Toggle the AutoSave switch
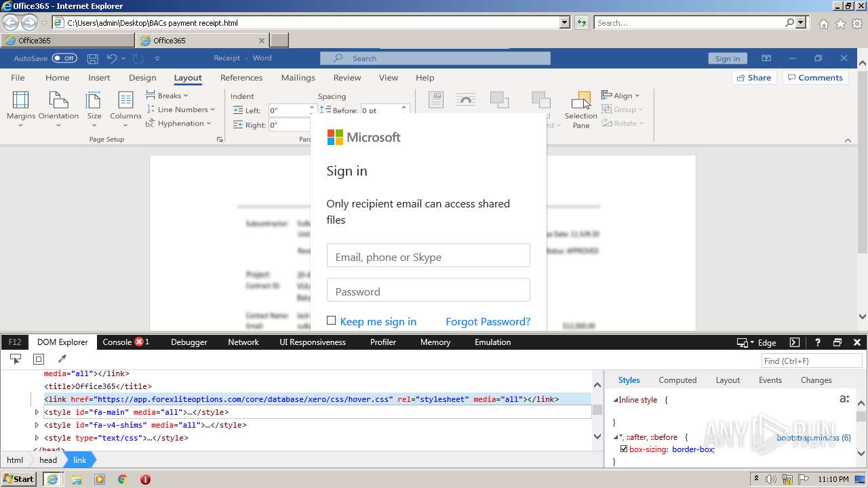This screenshot has width=868, height=488. coord(64,58)
